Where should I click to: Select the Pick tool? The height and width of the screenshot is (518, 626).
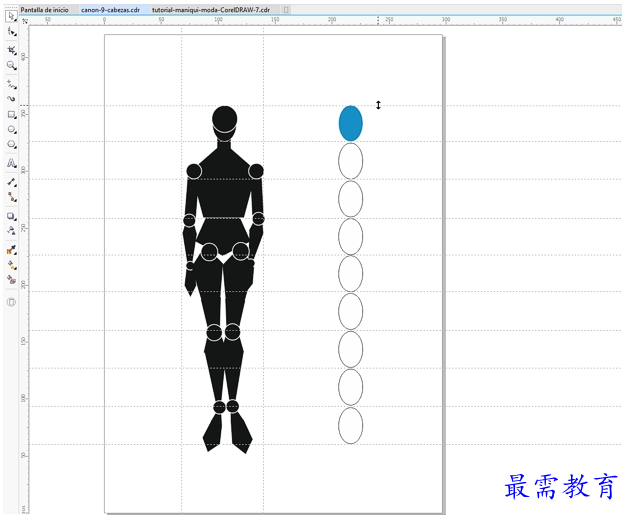11,16
